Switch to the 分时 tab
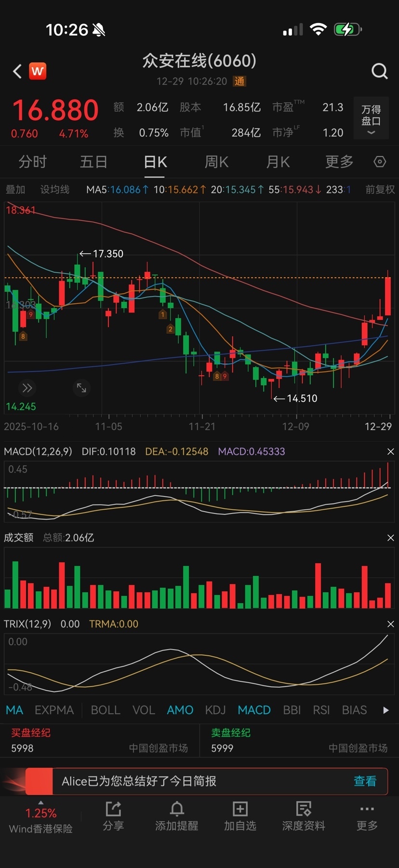Viewport: 399px width, 868px height. (32, 162)
